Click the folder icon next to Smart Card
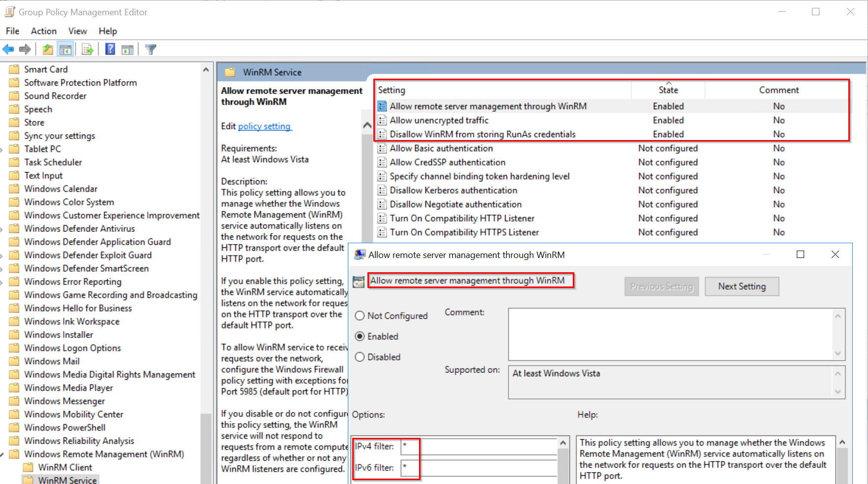868x484 pixels. [15, 69]
